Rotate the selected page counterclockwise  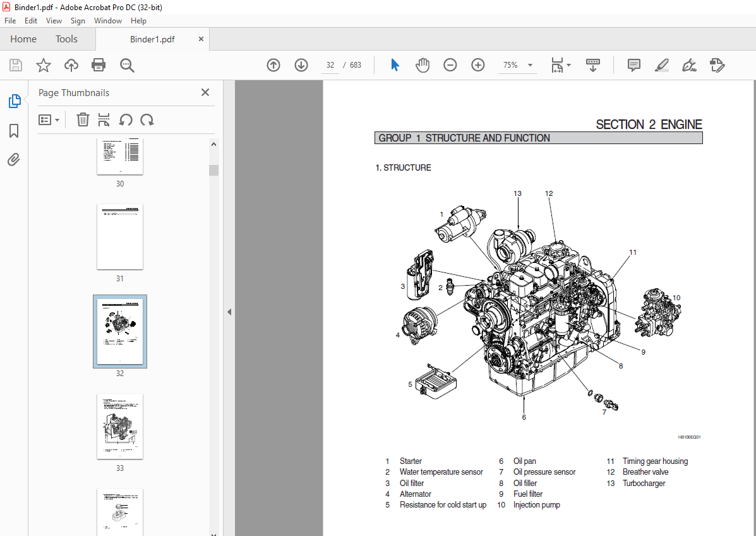click(x=126, y=119)
